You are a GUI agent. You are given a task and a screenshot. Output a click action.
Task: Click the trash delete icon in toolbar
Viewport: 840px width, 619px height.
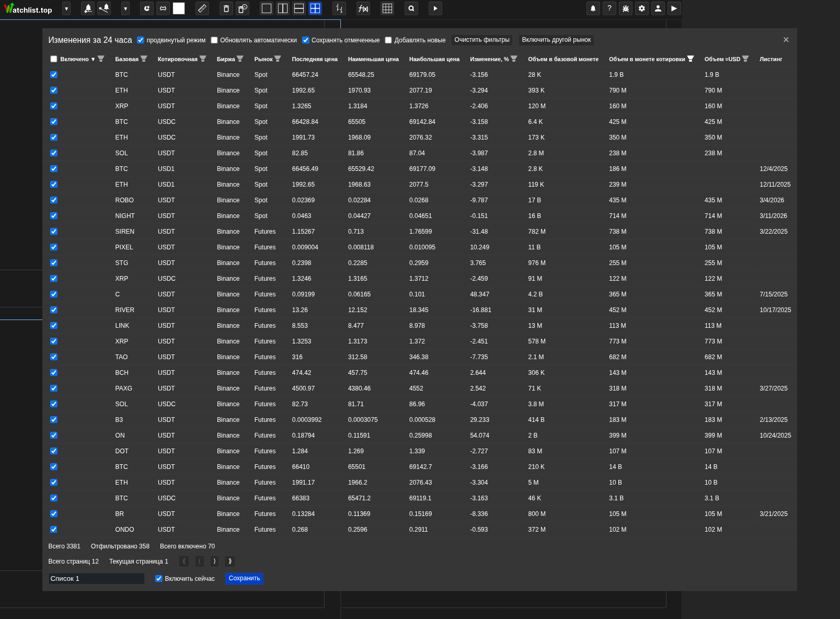pos(226,8)
